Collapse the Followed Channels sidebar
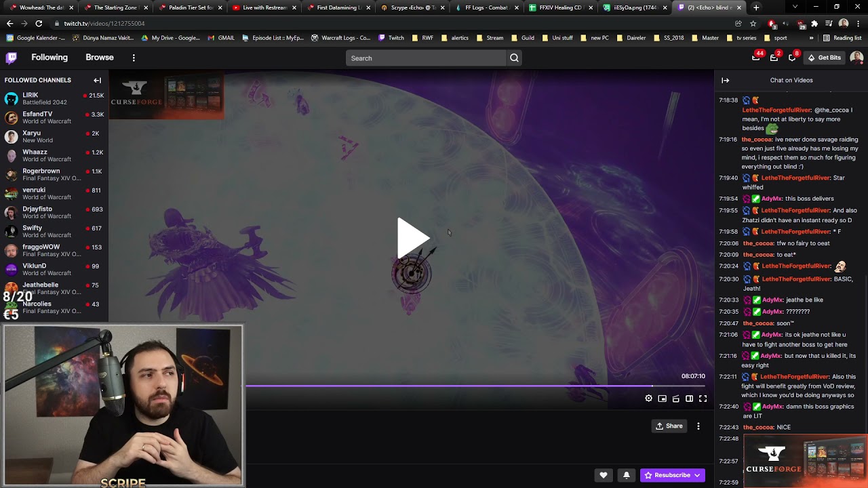Image resolution: width=868 pixels, height=488 pixels. pyautogui.click(x=97, y=80)
